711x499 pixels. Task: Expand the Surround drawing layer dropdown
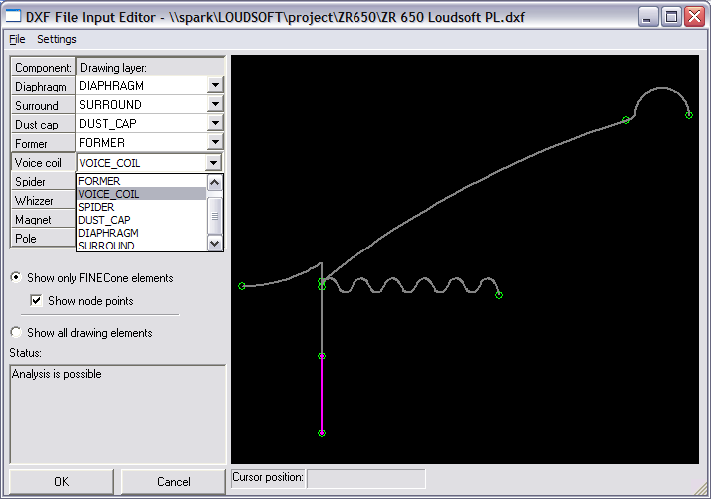(215, 104)
